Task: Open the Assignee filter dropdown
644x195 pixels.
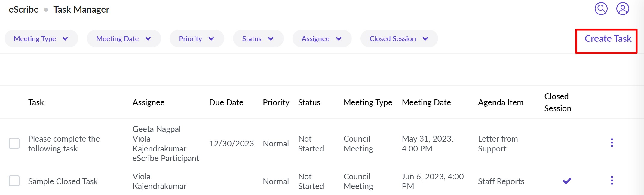Action: click(x=322, y=39)
